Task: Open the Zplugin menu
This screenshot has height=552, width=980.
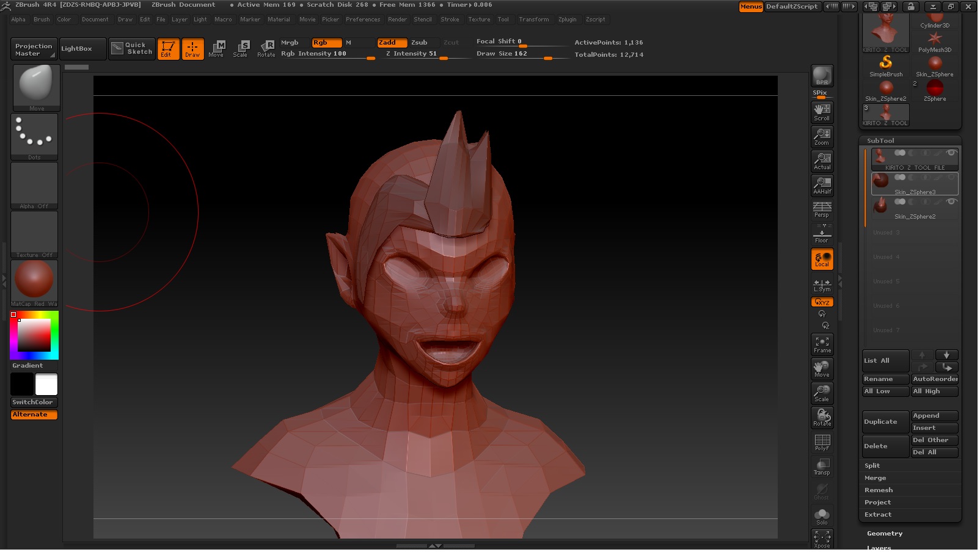Action: [569, 20]
